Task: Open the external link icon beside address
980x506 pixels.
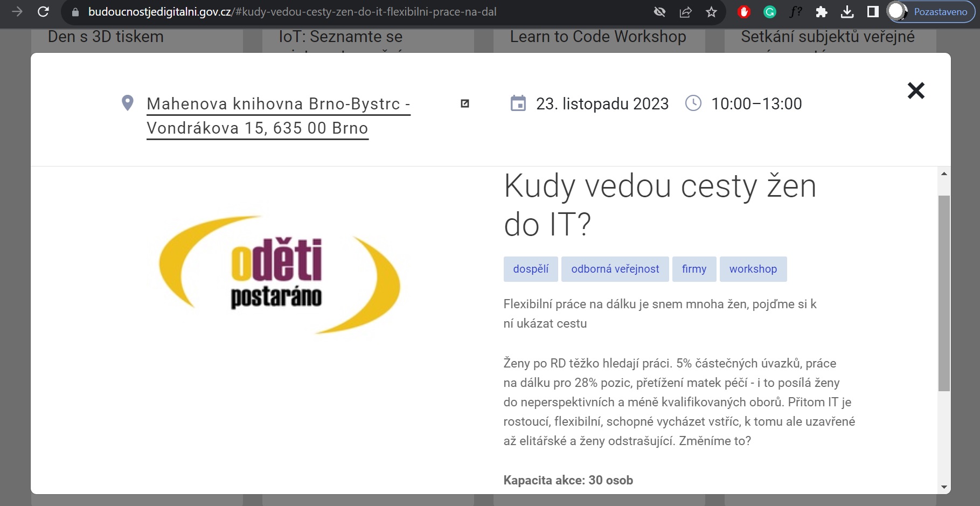Action: [x=465, y=103]
